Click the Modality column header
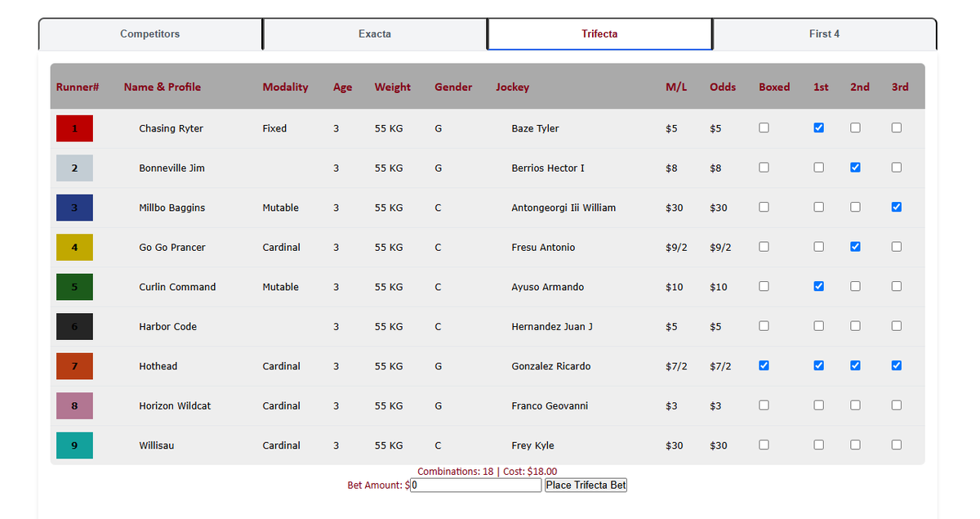The image size is (980, 519). (x=285, y=87)
